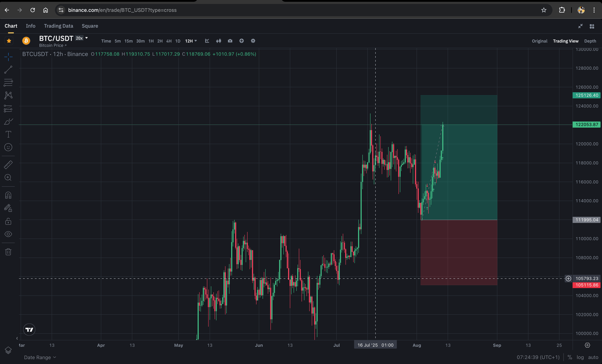602x364 pixels.
Task: Open the candlestick chart type icon
Action: pyautogui.click(x=218, y=41)
